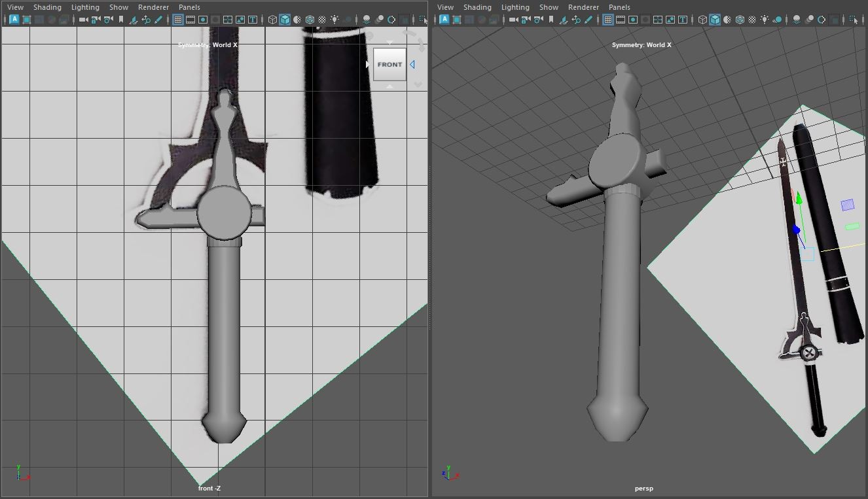Click 'front -Z' camera label
The width and height of the screenshot is (868, 499).
tap(209, 489)
